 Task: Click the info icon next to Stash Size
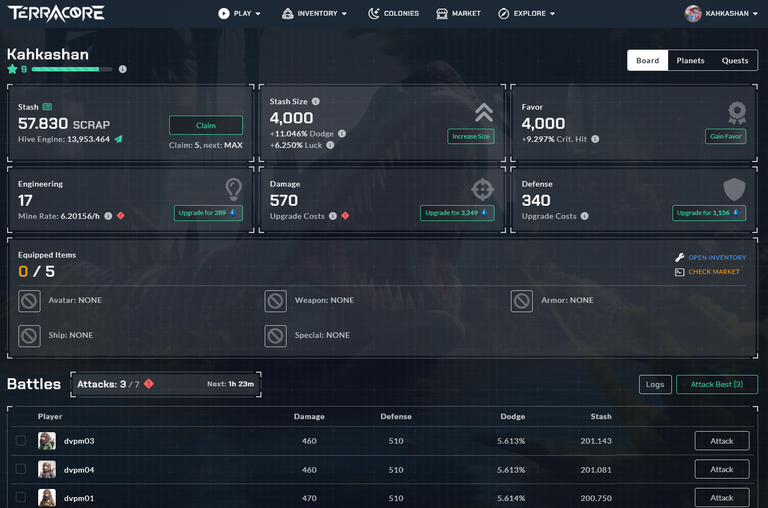pos(315,101)
